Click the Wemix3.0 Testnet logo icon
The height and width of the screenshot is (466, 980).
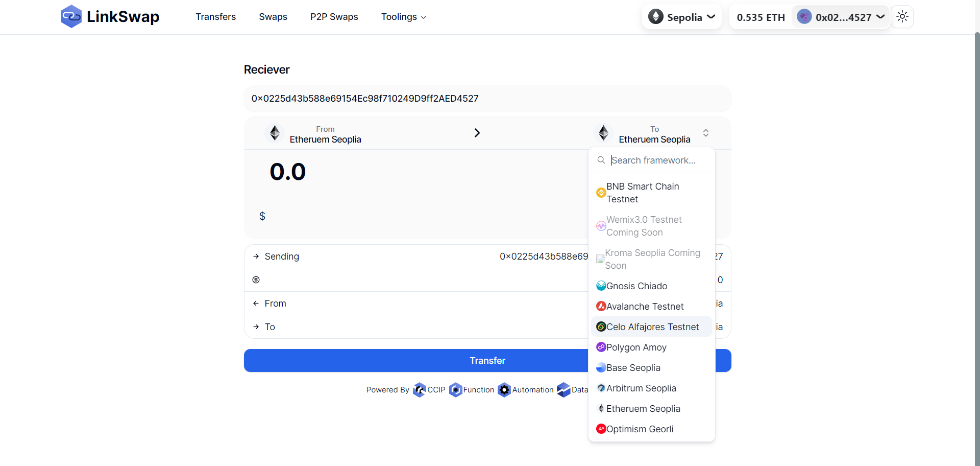pyautogui.click(x=601, y=226)
